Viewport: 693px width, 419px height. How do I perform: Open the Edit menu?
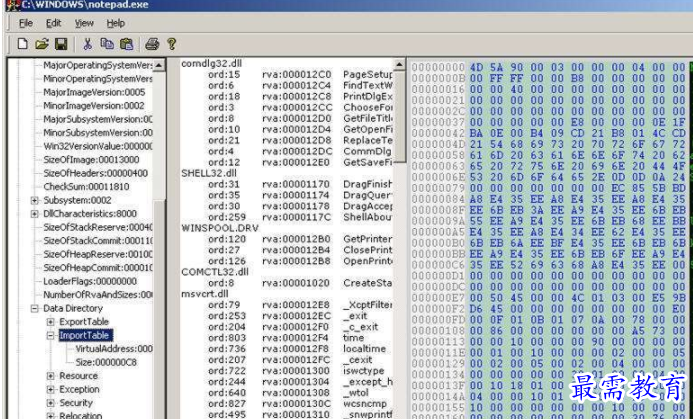click(53, 23)
